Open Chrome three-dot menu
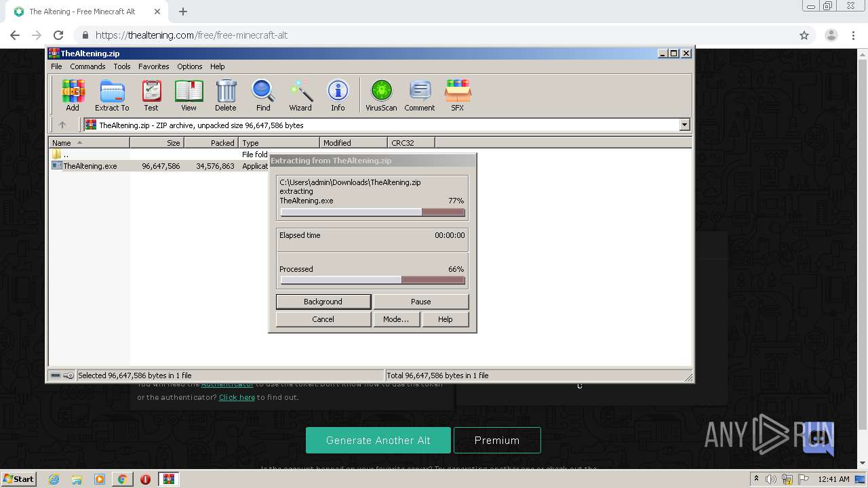The height and width of the screenshot is (488, 868). [x=854, y=35]
